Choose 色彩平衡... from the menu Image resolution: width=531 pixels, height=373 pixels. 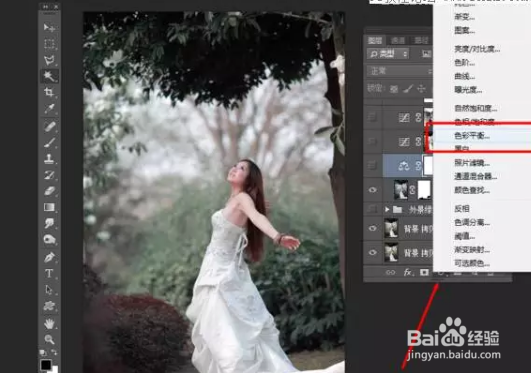click(472, 136)
